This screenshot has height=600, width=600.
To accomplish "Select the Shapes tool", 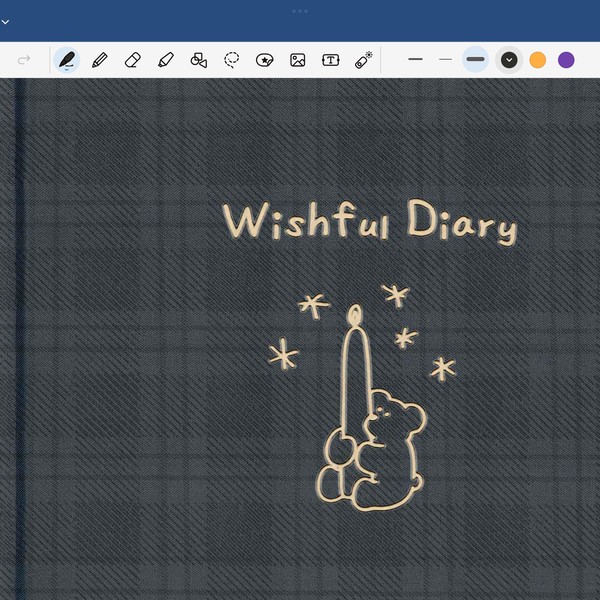I will click(199, 60).
